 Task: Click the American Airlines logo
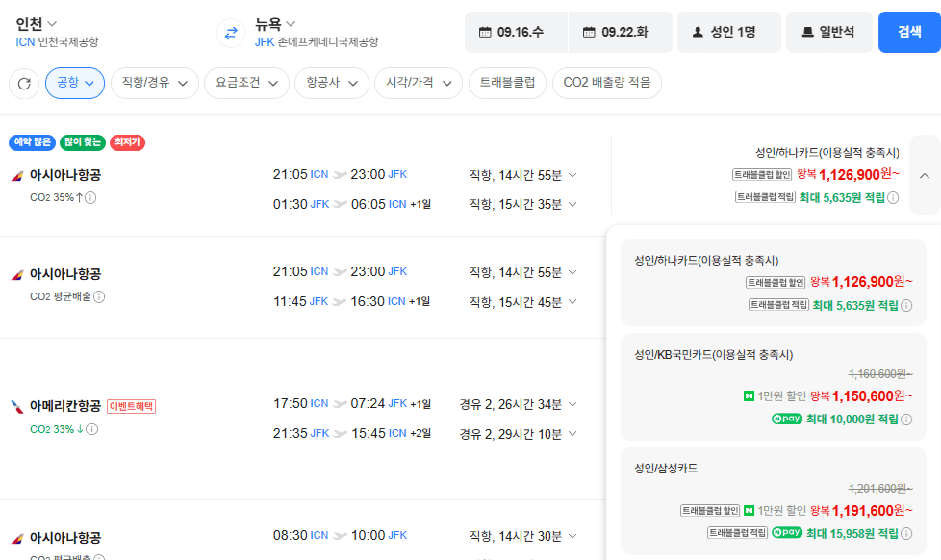[x=17, y=407]
